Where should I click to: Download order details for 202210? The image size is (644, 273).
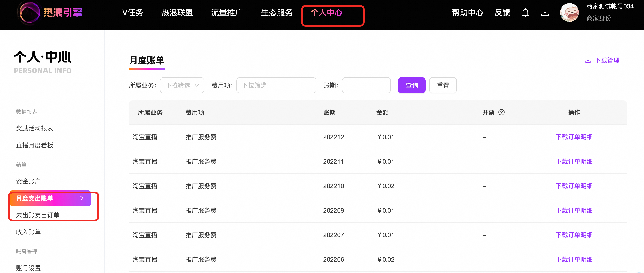(x=574, y=186)
